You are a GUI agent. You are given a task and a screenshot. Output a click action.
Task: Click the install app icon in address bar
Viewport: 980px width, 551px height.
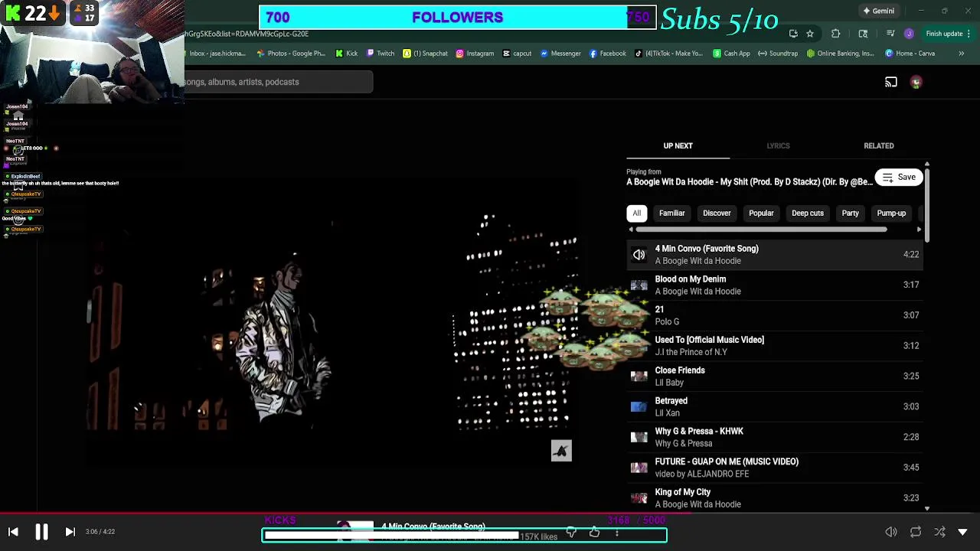tap(793, 34)
